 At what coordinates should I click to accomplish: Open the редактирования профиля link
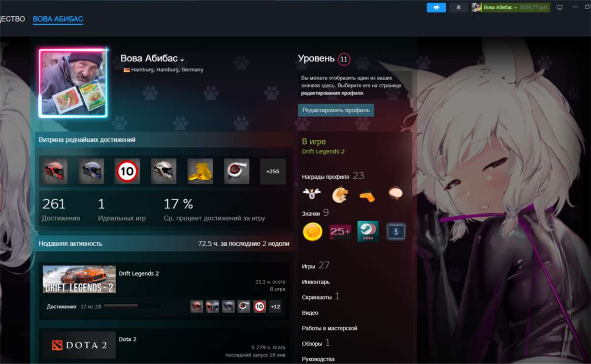332,93
